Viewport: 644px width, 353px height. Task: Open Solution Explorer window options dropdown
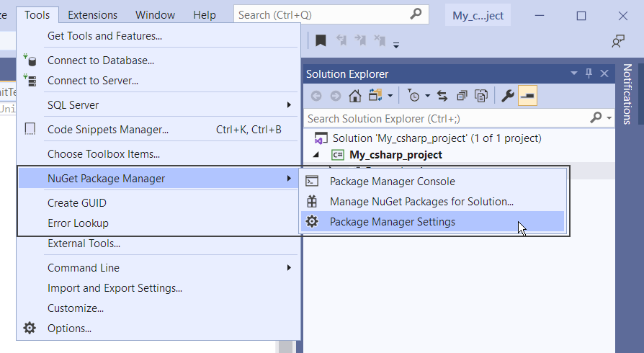click(x=574, y=73)
